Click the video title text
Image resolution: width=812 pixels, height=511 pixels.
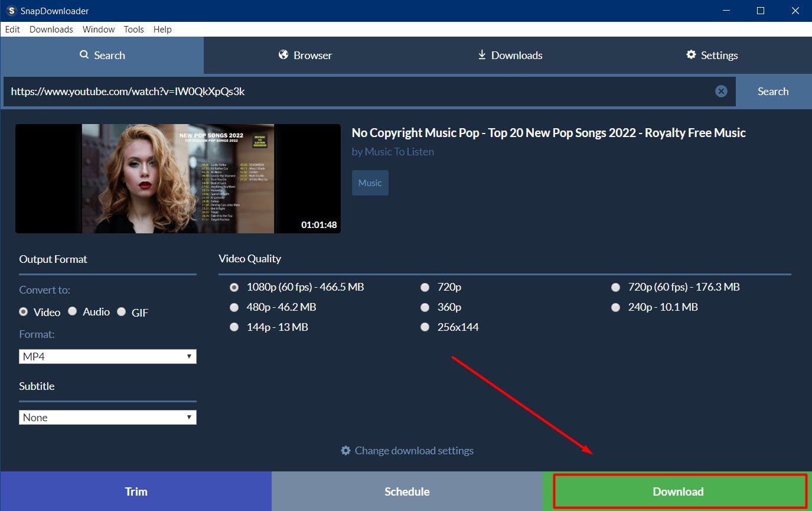549,133
